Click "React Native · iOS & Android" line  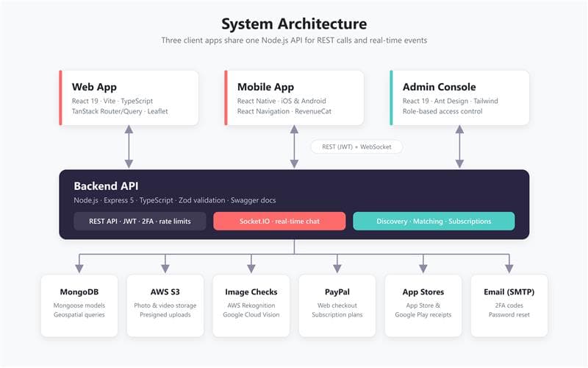point(282,101)
